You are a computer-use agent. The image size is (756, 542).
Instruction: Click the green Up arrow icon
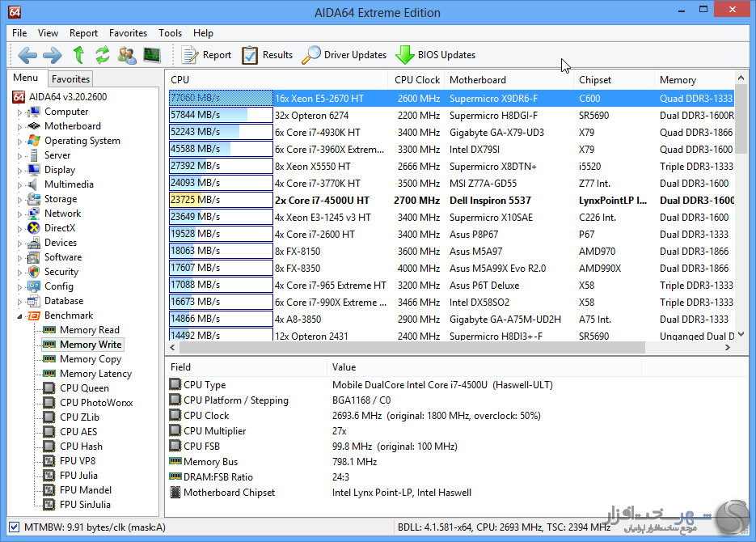[78, 55]
